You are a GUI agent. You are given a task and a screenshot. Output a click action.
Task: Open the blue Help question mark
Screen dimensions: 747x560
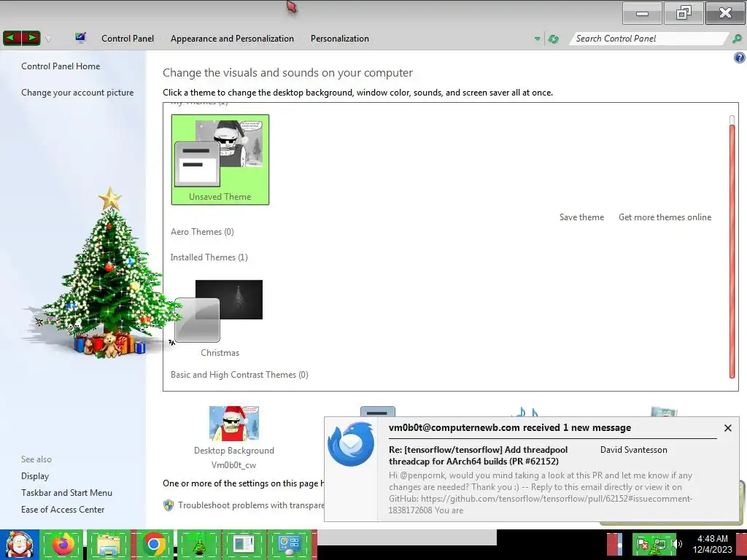[x=740, y=58]
